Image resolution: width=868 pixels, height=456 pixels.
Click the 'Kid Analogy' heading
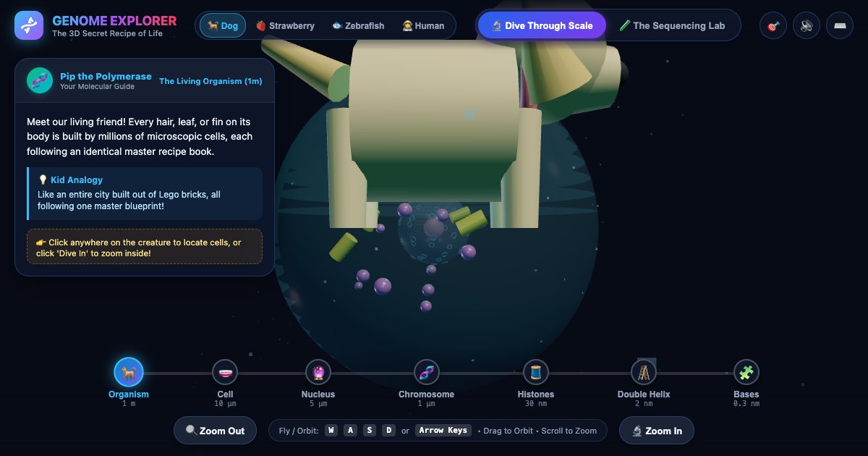click(x=70, y=180)
